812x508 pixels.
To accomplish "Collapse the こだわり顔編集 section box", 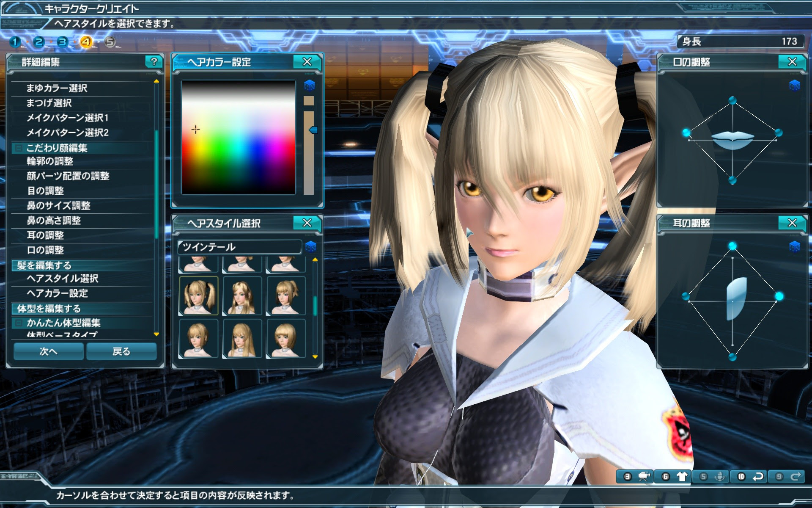I will 19,148.
